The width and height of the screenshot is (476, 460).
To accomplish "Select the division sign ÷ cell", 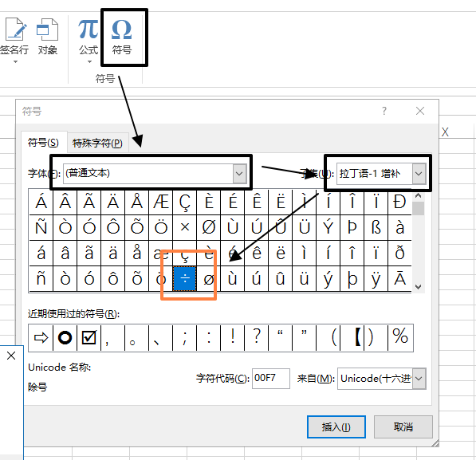I will pyautogui.click(x=185, y=278).
